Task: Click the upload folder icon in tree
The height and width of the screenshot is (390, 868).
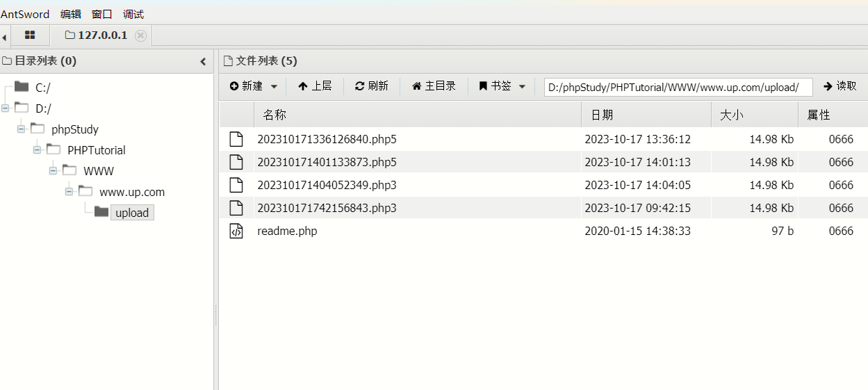Action: [x=101, y=212]
